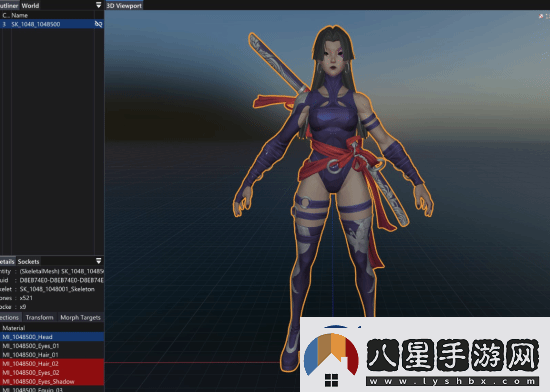The image size is (550, 392).
Task: Open the Outliner panel dropdown arrow
Action: [x=99, y=5]
